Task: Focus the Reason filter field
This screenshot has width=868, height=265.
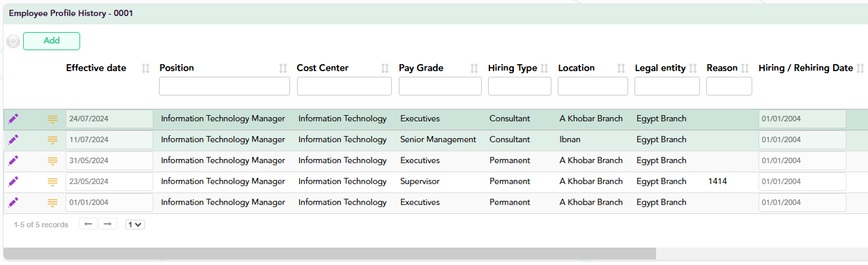Action: pyautogui.click(x=729, y=86)
